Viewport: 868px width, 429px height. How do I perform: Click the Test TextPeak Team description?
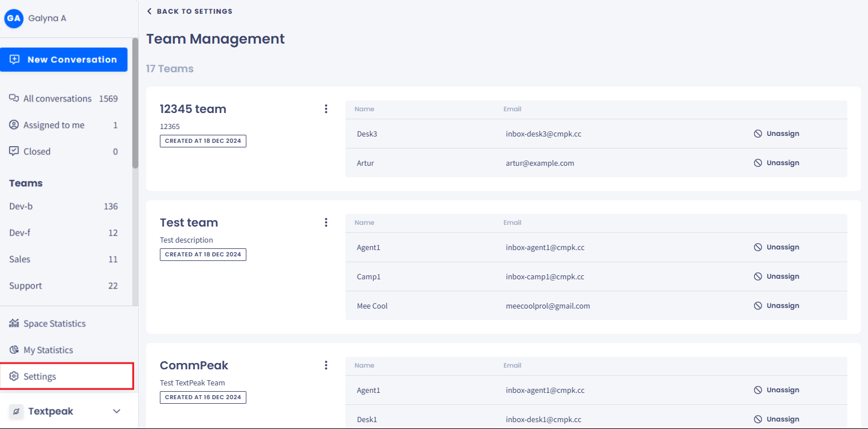coord(193,383)
